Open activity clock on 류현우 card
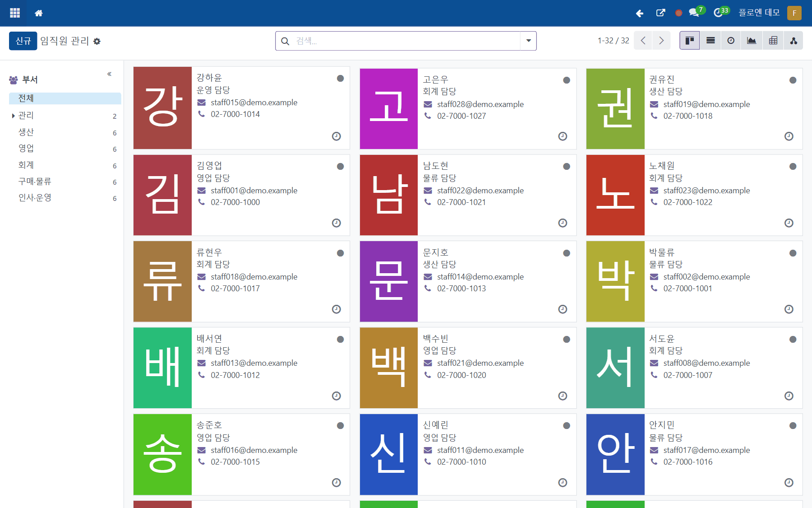The height and width of the screenshot is (508, 812). tap(337, 309)
